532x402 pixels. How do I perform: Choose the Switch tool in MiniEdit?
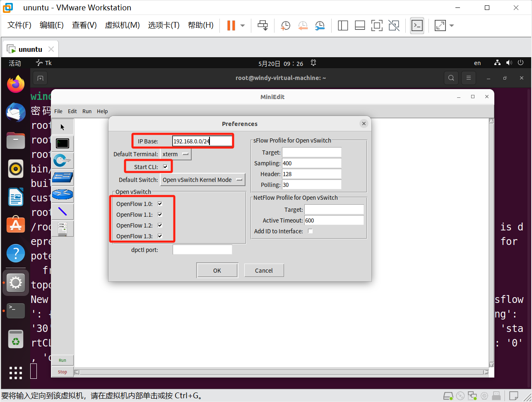(x=63, y=160)
